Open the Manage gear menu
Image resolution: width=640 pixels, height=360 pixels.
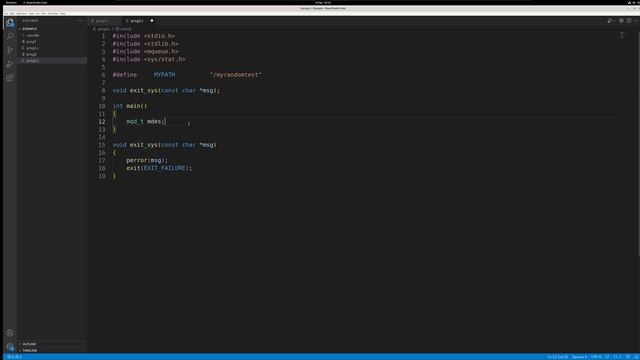[x=10, y=347]
